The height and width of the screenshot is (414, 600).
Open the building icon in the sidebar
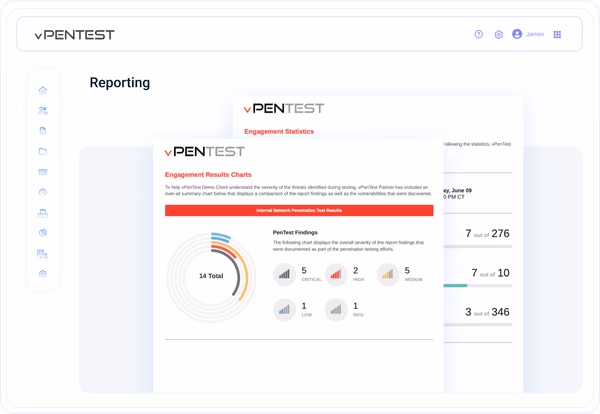click(43, 254)
